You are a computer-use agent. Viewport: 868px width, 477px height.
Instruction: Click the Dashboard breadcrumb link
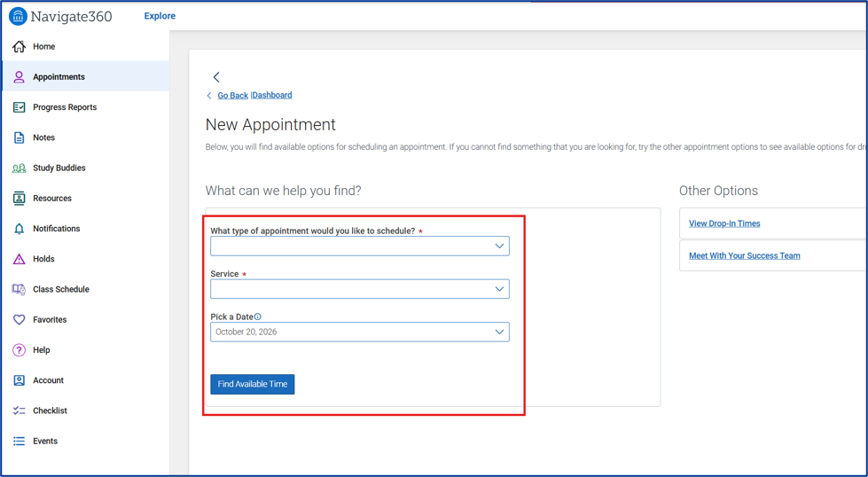pyautogui.click(x=272, y=95)
